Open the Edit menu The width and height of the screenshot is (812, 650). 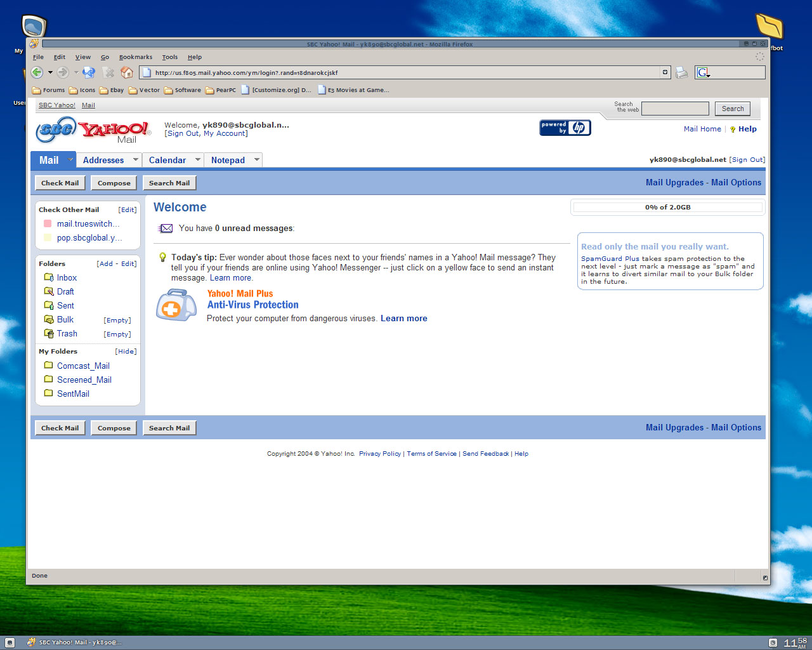tap(60, 57)
